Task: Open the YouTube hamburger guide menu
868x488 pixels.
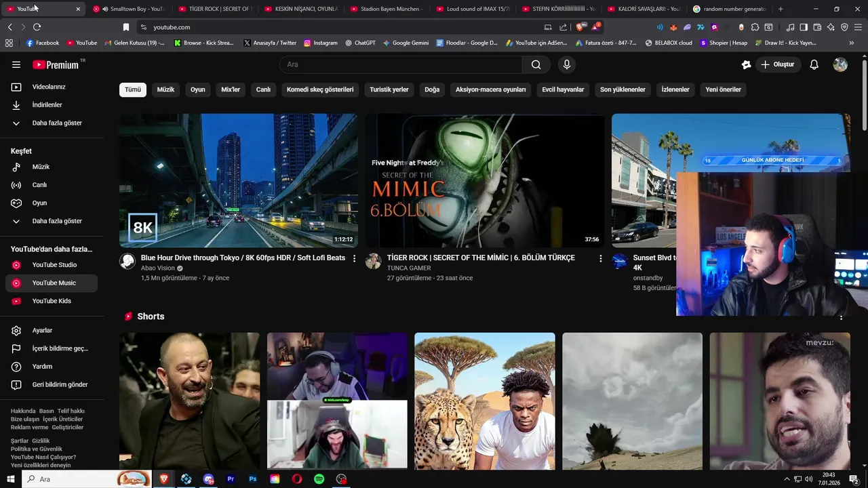Action: (x=16, y=64)
